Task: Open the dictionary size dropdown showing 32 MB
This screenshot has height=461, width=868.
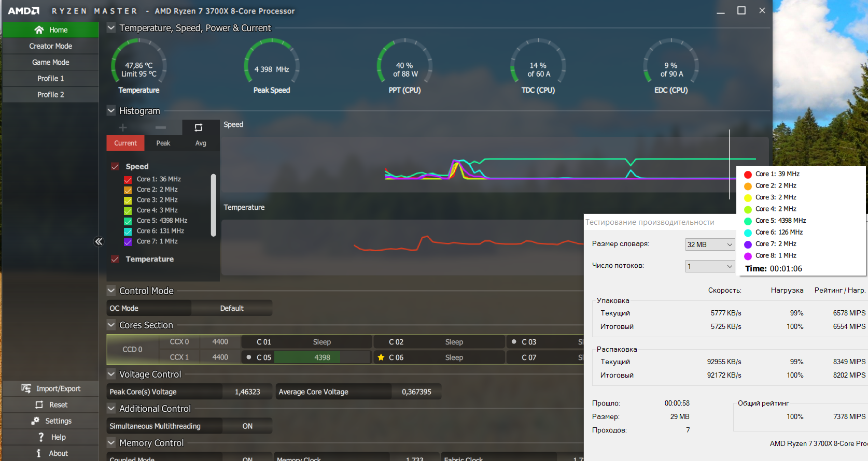Action: click(x=710, y=244)
